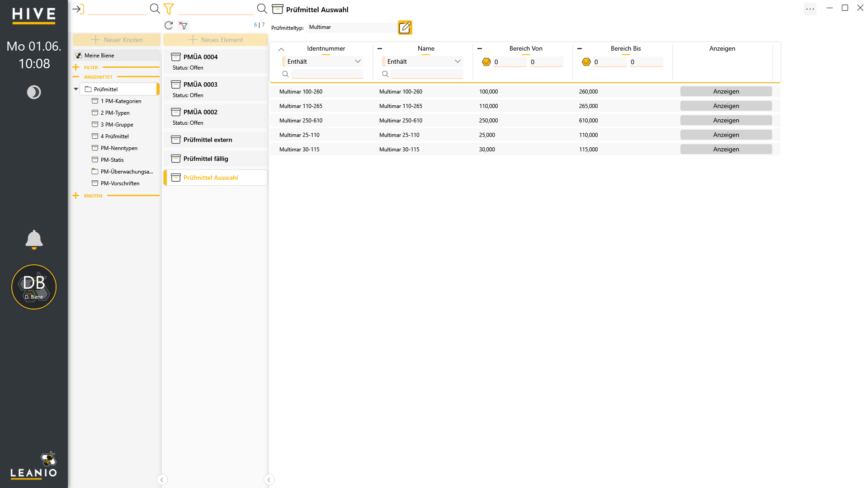Viewport: 868px width, 488px height.
Task: Click Multimar 250-610 Identnummer cell
Action: click(301, 121)
